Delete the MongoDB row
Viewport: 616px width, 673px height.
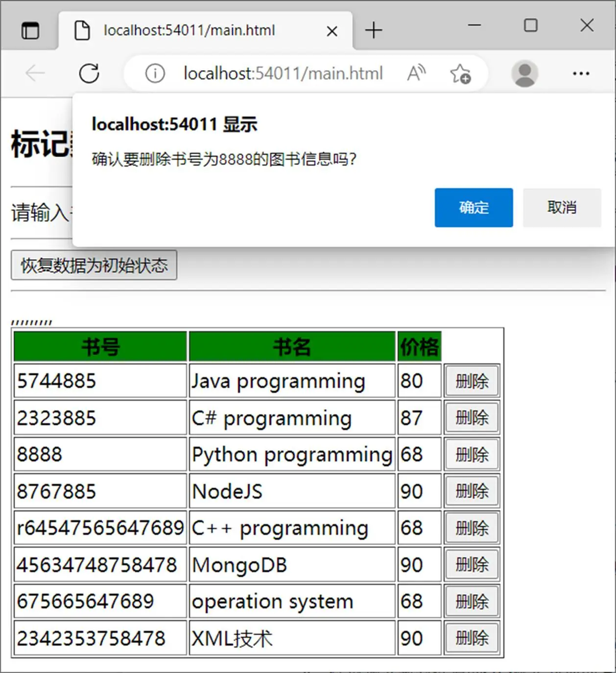[x=472, y=564]
